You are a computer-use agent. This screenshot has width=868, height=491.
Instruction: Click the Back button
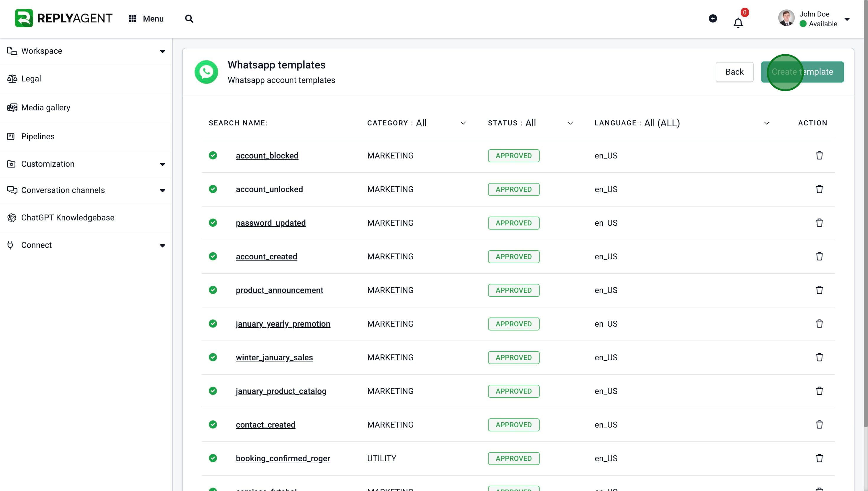tap(735, 72)
